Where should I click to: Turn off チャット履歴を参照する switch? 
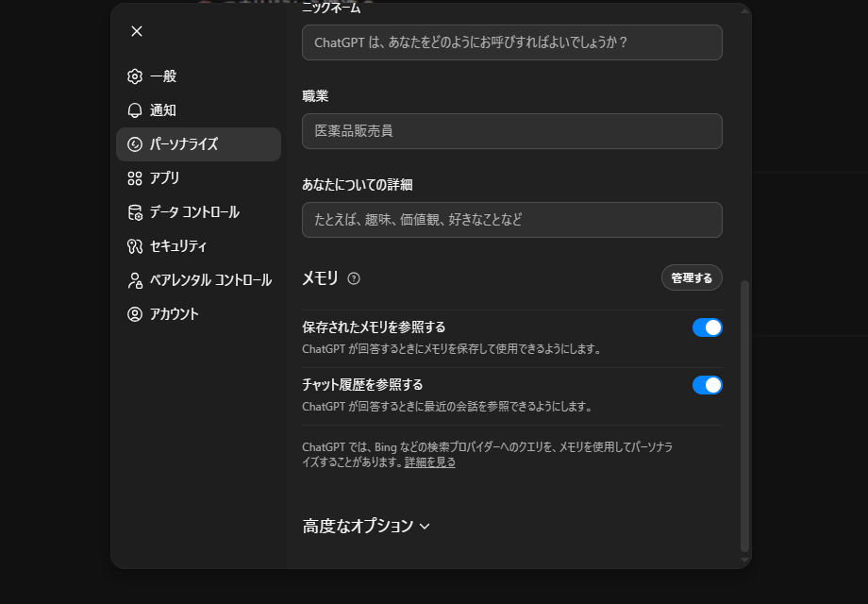(x=707, y=385)
